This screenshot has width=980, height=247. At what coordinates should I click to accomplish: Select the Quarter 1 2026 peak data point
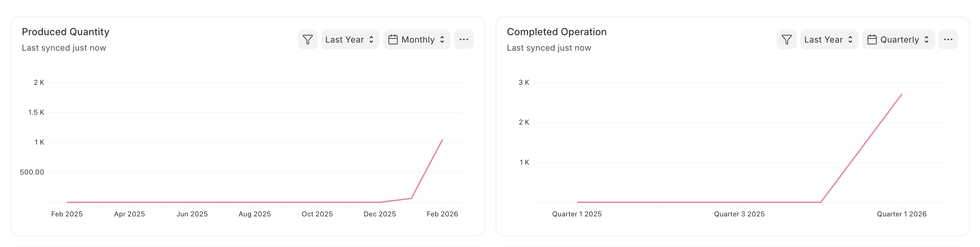coord(901,95)
